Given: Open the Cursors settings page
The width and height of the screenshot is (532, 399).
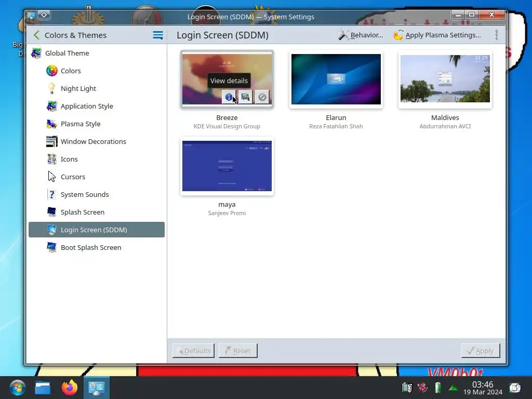Looking at the screenshot, I should click(x=97, y=177).
